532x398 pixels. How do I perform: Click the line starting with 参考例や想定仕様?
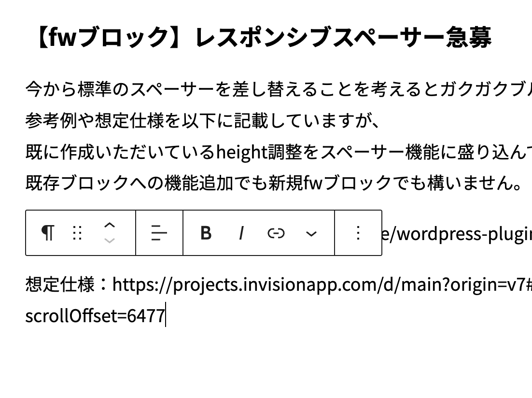(x=203, y=121)
